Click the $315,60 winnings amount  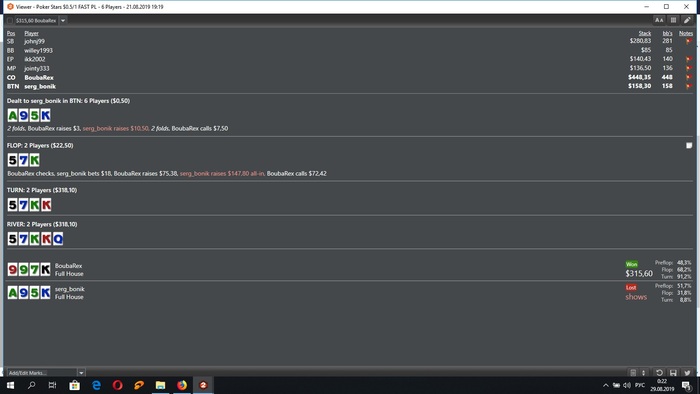639,274
